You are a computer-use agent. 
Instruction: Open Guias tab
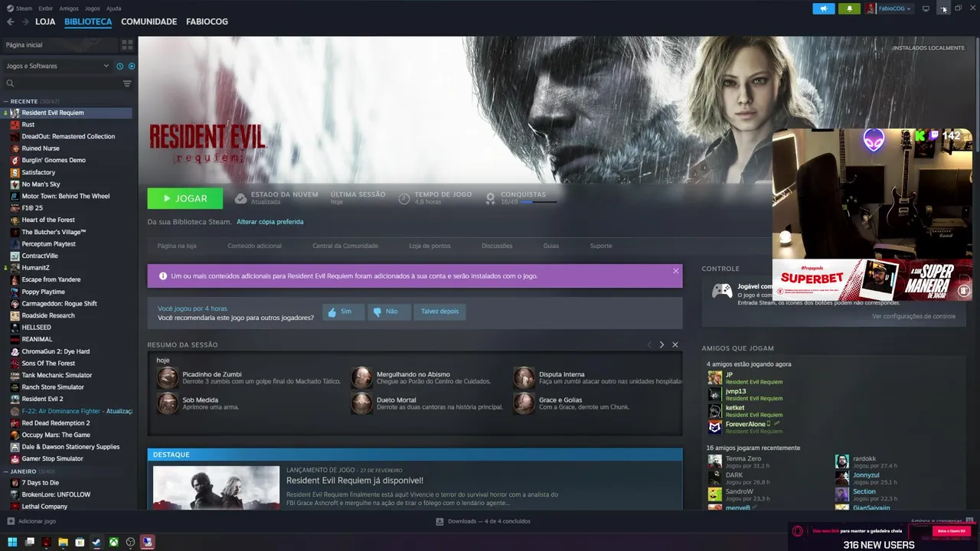click(550, 246)
